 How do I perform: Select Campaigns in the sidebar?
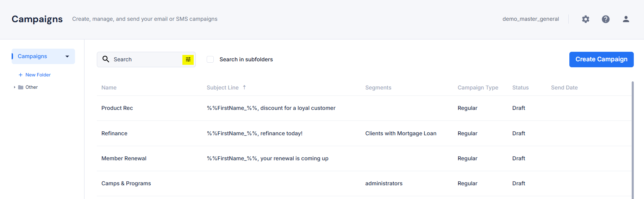[32, 56]
